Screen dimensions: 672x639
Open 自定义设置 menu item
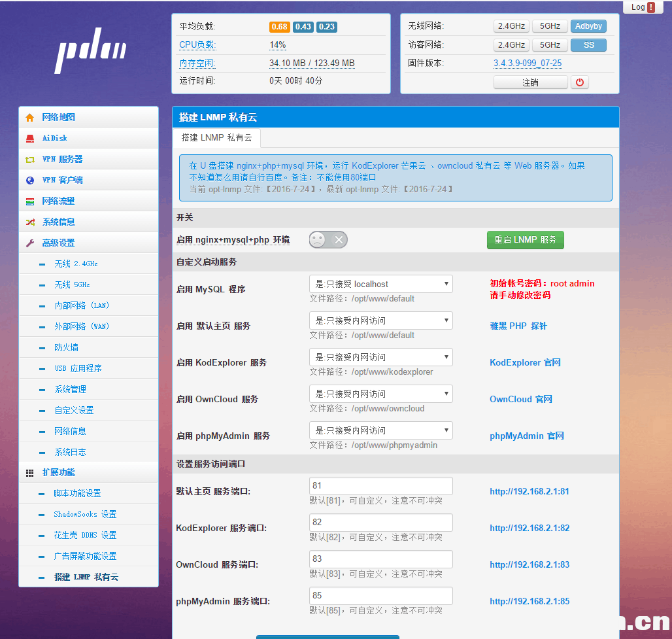(89, 411)
